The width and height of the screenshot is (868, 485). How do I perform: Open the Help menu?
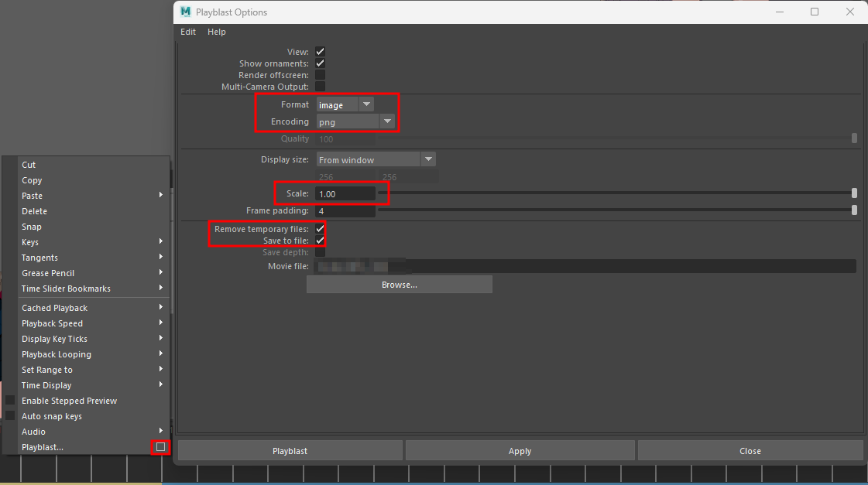point(217,32)
